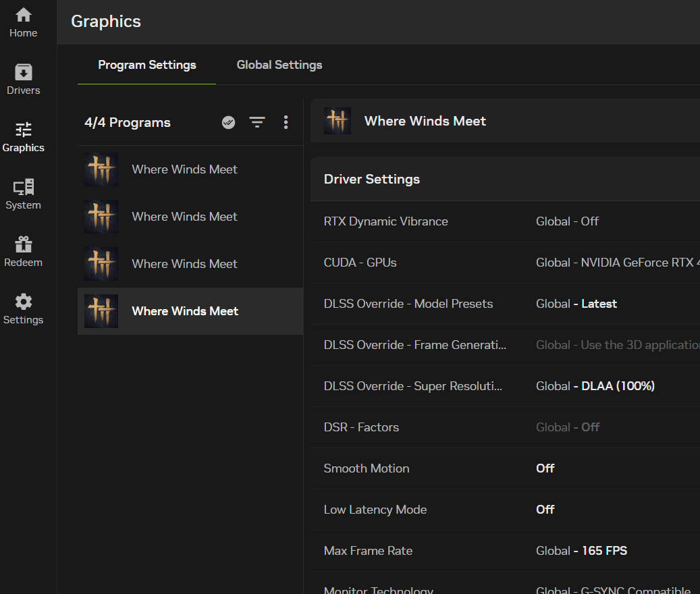Select the second Where Winds Meet program
The height and width of the screenshot is (594, 700).
click(184, 217)
